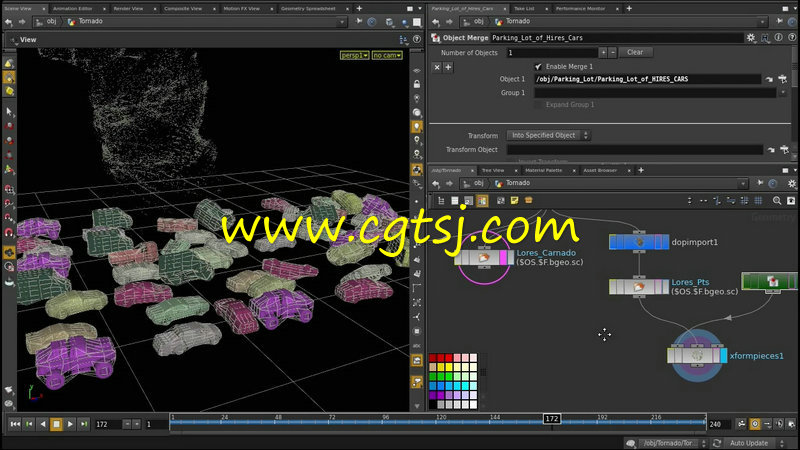
Task: Jump to the first frame
Action: [x=15, y=424]
